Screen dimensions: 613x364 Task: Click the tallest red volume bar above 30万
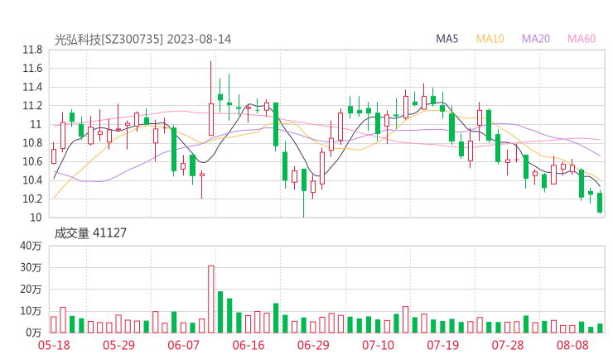click(x=211, y=299)
